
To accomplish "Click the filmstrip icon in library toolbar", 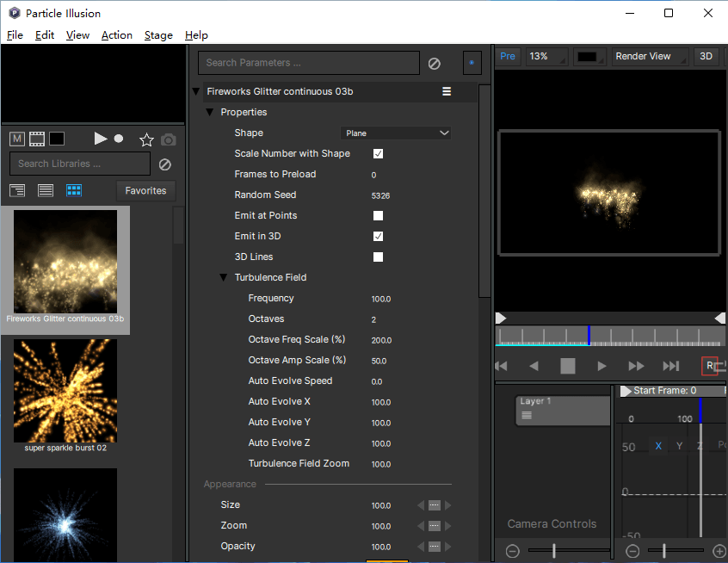I will [37, 139].
